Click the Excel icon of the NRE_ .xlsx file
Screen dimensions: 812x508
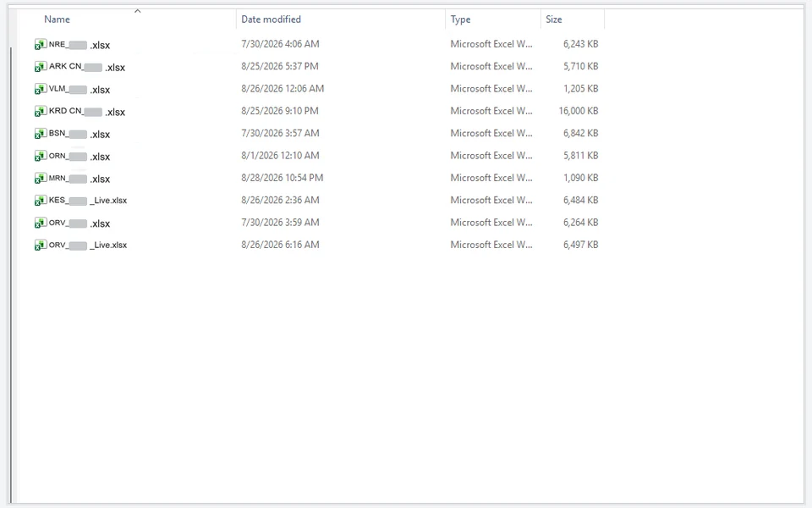pyautogui.click(x=41, y=45)
